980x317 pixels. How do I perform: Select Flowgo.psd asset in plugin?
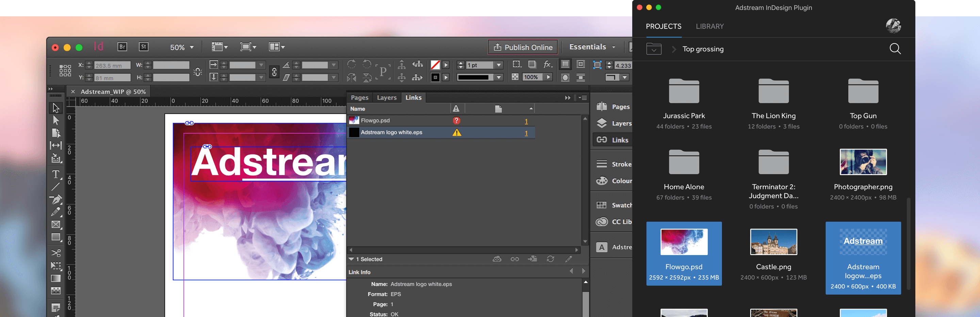pos(684,253)
